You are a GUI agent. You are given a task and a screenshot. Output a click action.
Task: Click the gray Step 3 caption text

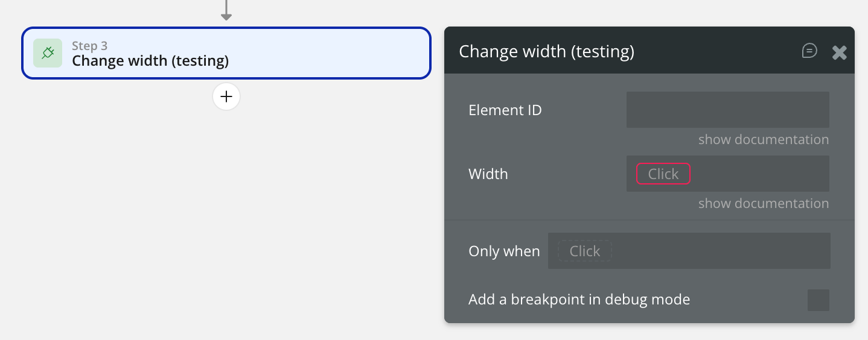(x=89, y=46)
